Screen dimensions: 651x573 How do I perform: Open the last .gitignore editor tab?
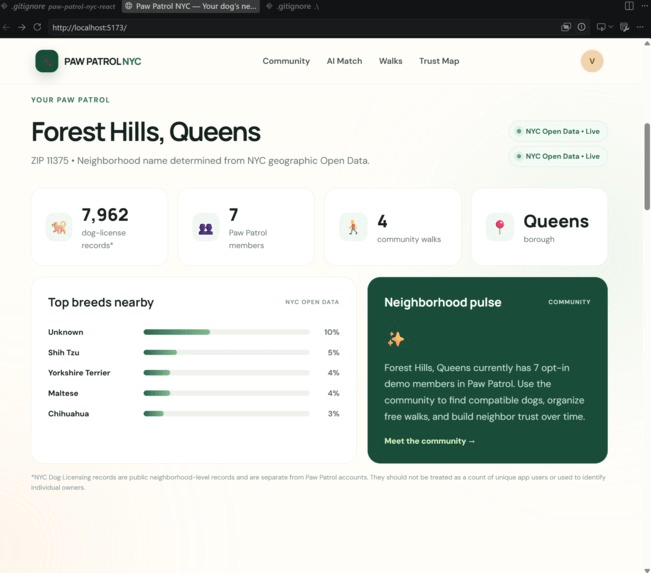[x=293, y=6]
